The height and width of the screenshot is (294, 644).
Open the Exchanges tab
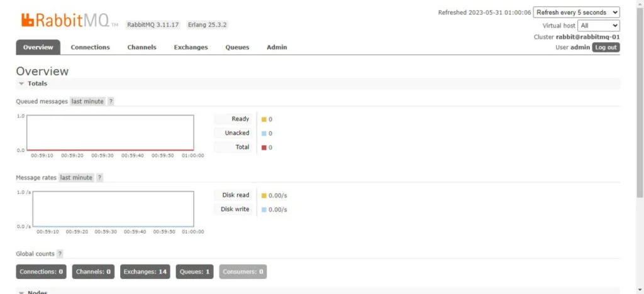(191, 47)
